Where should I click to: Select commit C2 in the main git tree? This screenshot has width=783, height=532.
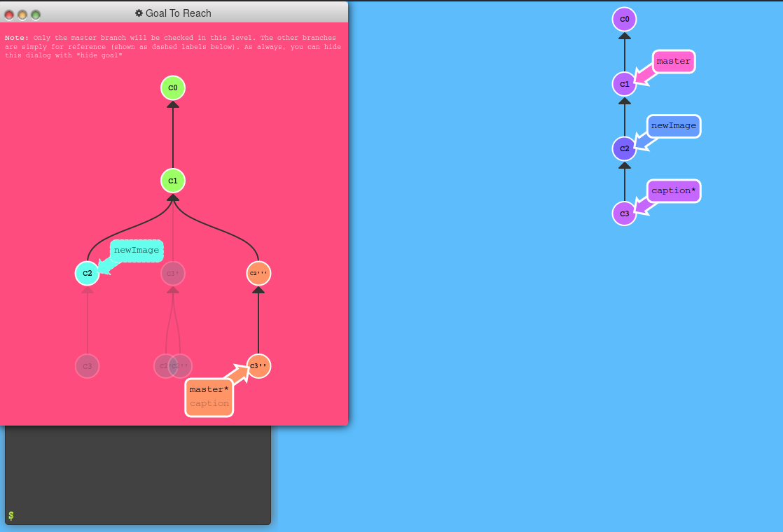pyautogui.click(x=623, y=148)
